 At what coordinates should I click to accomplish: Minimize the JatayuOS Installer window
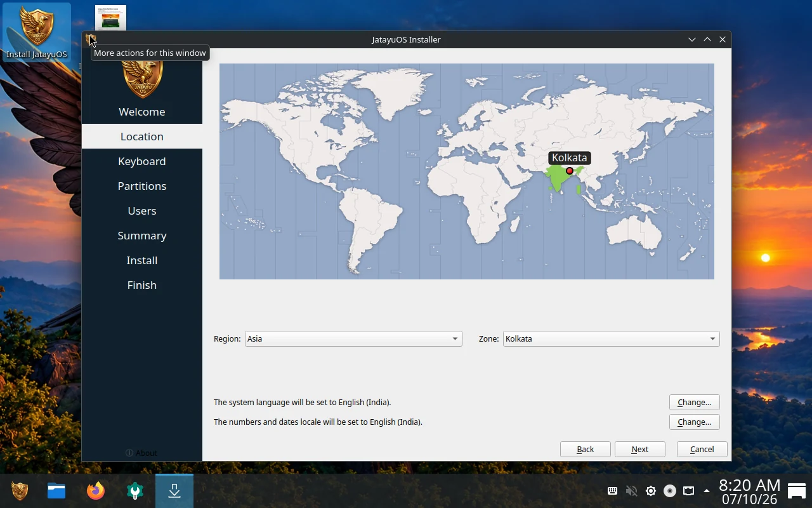pos(692,39)
